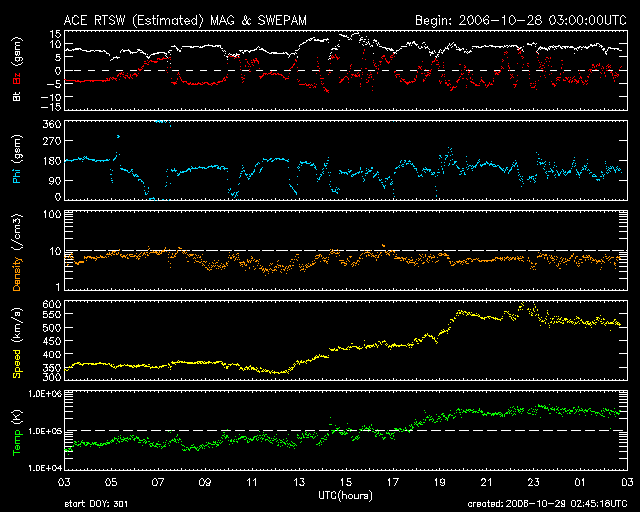Click the 'Phi (gsm)' axis label
Image resolution: width=640 pixels, height=512 pixels.
tap(17, 159)
